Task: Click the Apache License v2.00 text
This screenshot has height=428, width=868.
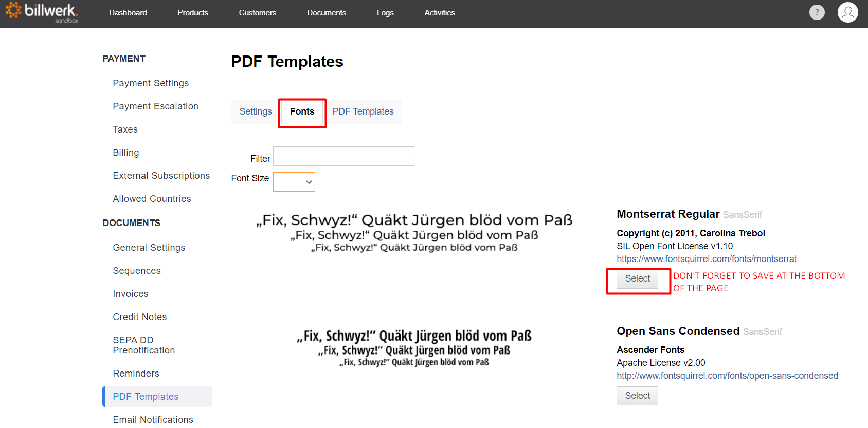Action: pos(661,363)
